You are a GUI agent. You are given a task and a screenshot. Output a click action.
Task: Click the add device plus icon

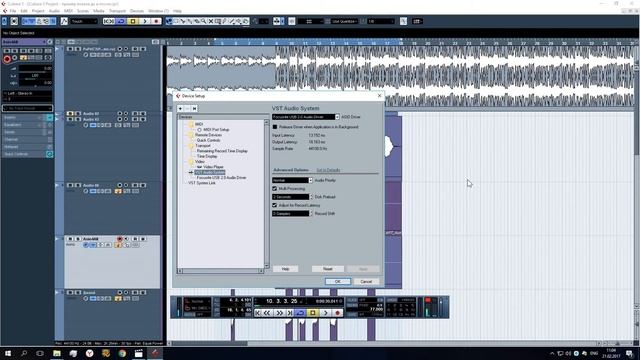[x=180, y=109]
